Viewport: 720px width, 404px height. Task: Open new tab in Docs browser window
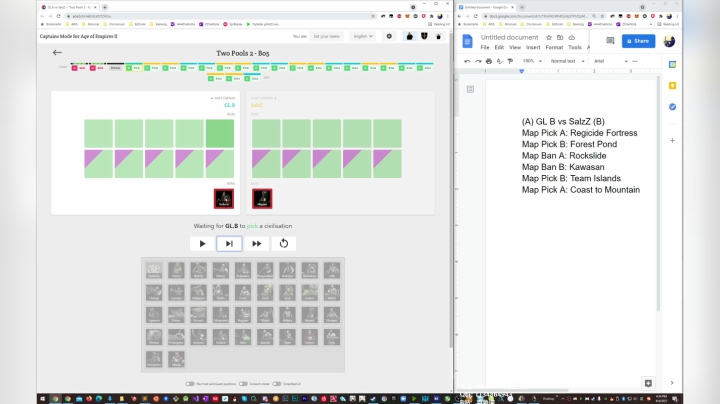point(522,7)
